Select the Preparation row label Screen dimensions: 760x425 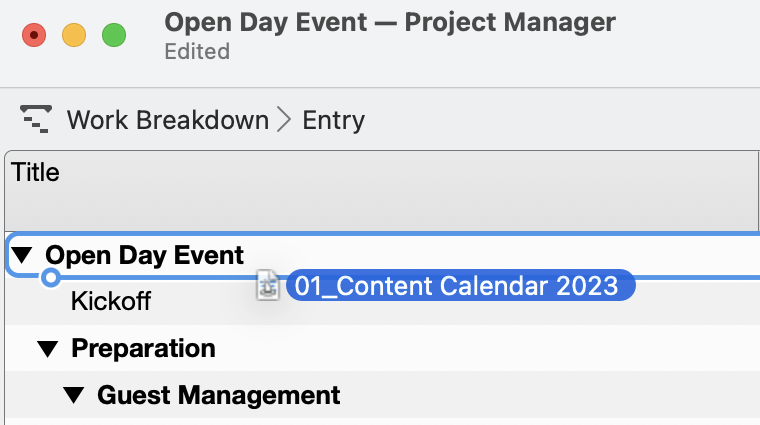pyautogui.click(x=143, y=349)
